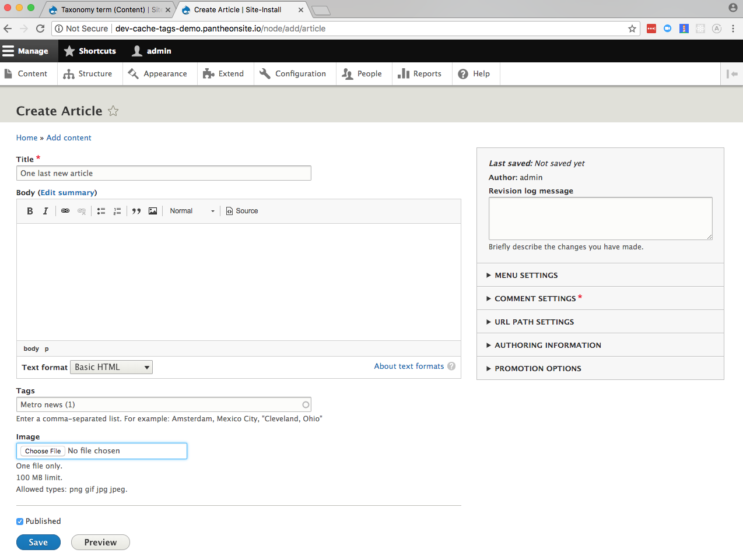This screenshot has height=560, width=743.
Task: Click into the Revision log message field
Action: click(600, 218)
